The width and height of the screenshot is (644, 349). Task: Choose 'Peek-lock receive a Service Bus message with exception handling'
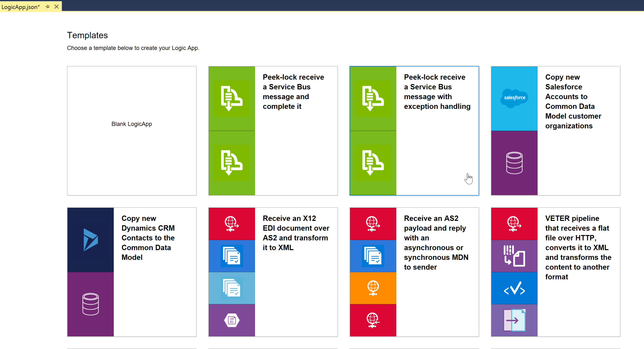[437, 92]
